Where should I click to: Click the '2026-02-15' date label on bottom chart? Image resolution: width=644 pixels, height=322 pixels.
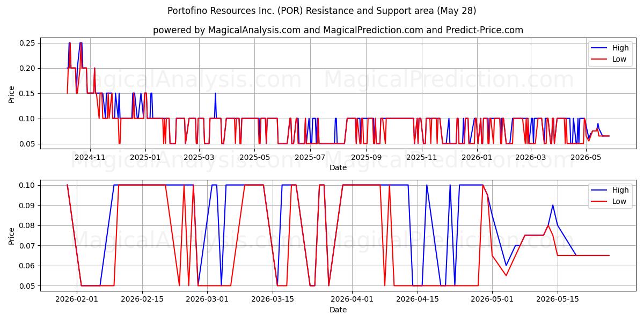(142, 299)
